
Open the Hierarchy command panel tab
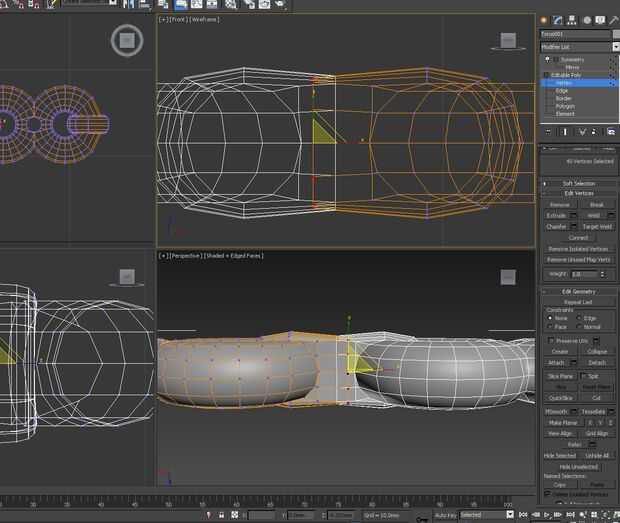pos(573,20)
